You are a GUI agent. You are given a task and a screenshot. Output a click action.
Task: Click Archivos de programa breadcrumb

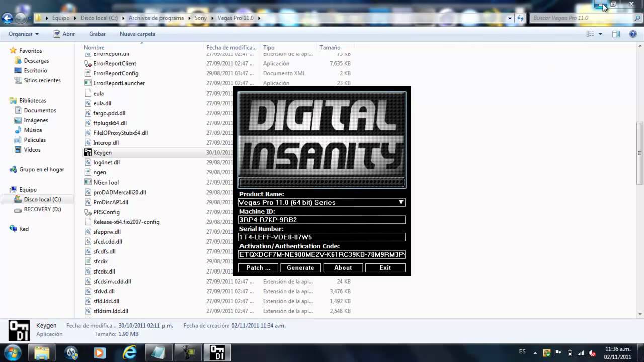coord(155,18)
